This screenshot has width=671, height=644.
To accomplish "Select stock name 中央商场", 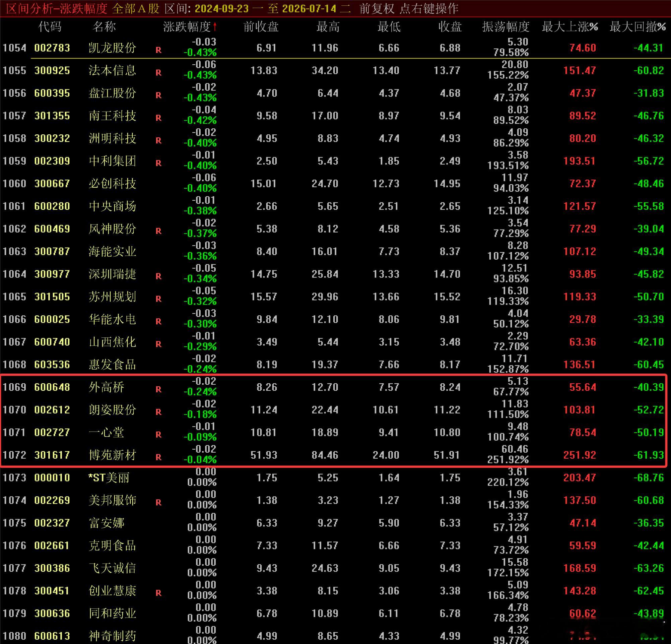I will click(x=112, y=206).
